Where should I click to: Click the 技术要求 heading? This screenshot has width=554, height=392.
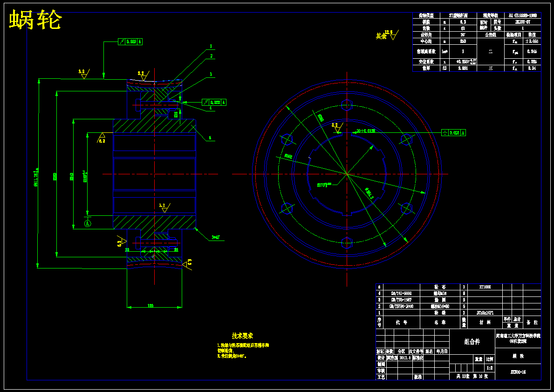point(242,336)
